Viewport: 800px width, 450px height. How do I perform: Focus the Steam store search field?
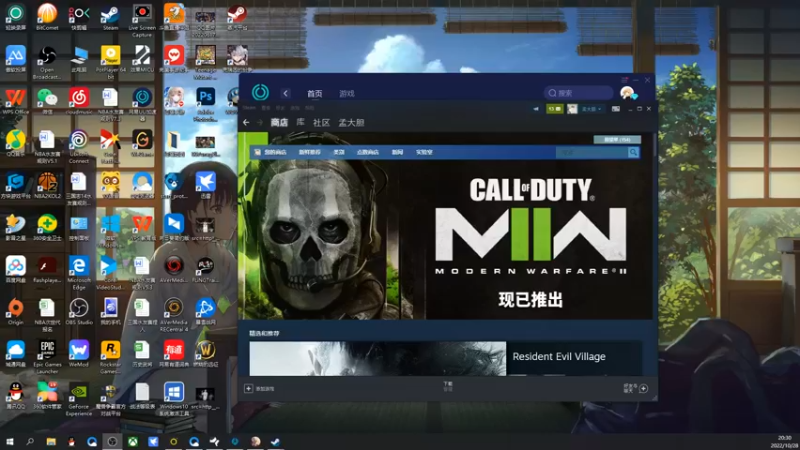592,152
